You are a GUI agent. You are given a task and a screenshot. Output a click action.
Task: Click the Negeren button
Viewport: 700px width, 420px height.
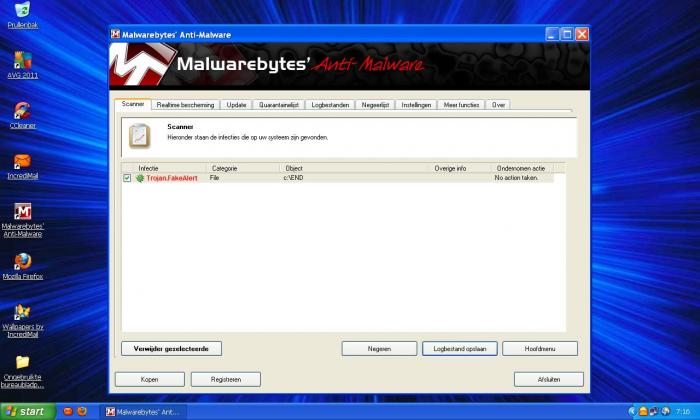(379, 349)
